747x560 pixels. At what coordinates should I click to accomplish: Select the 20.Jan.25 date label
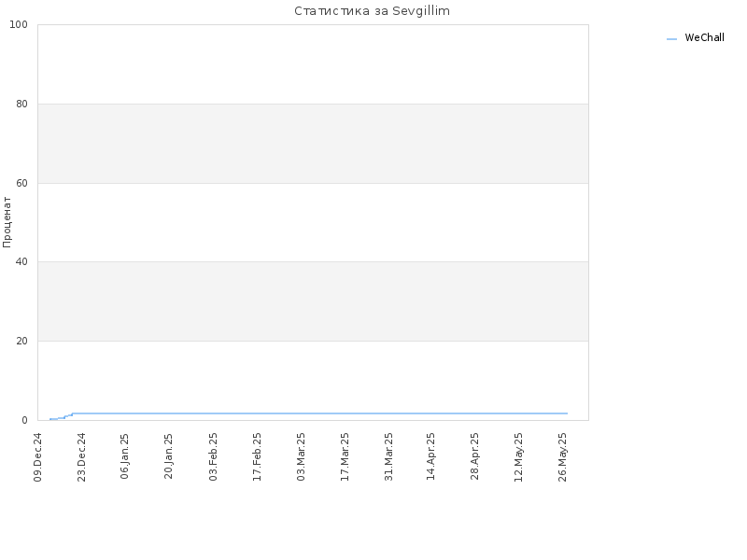169,455
